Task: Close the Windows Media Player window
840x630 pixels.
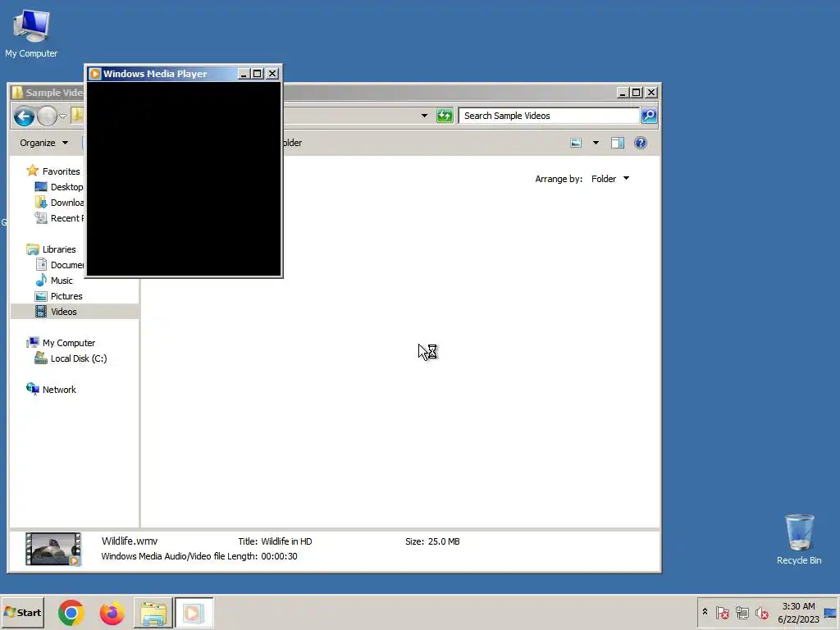Action: tap(272, 74)
